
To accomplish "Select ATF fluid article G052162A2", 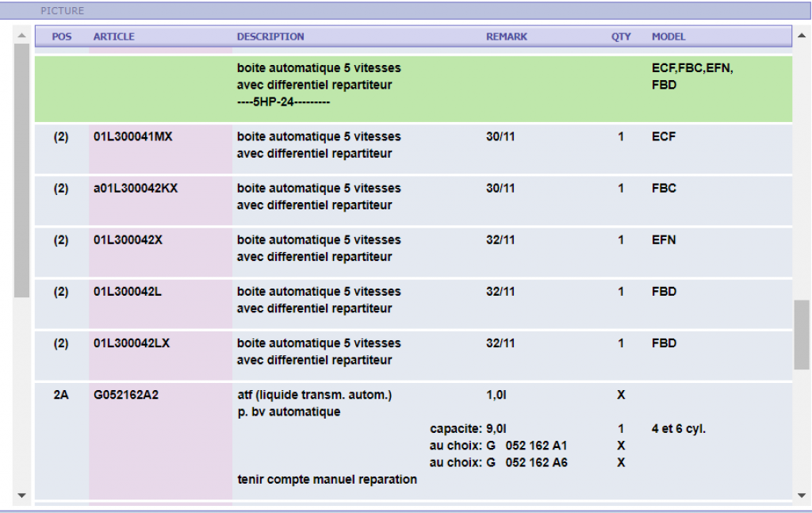I will coord(125,395).
